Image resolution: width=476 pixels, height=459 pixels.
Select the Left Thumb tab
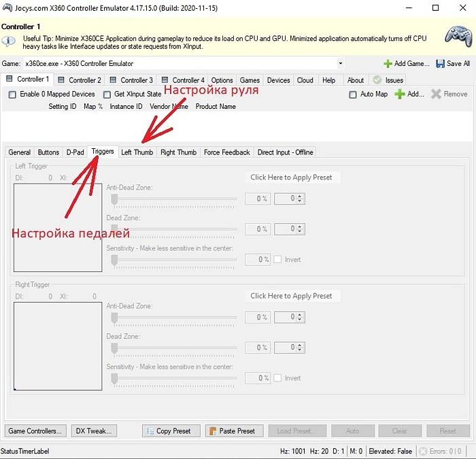tap(137, 152)
